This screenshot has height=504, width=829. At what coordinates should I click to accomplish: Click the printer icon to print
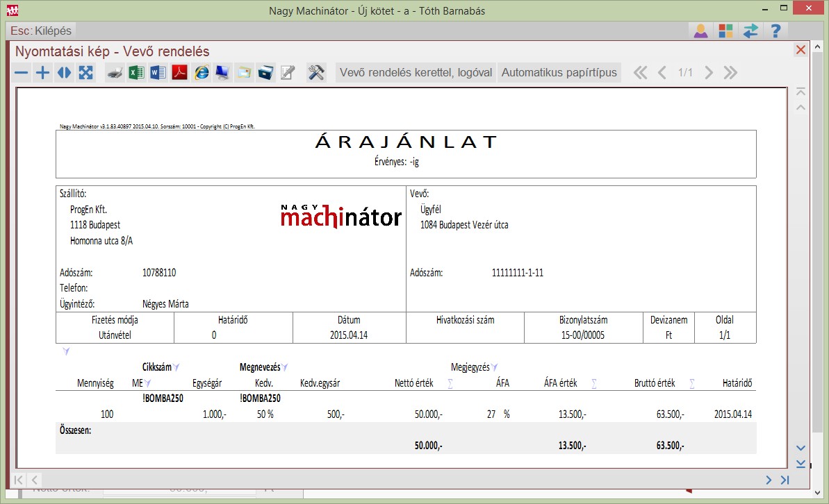[x=115, y=73]
